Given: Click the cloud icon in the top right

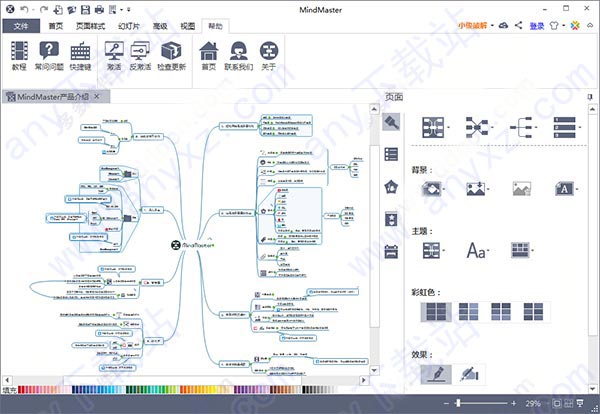Looking at the screenshot, I should [504, 25].
